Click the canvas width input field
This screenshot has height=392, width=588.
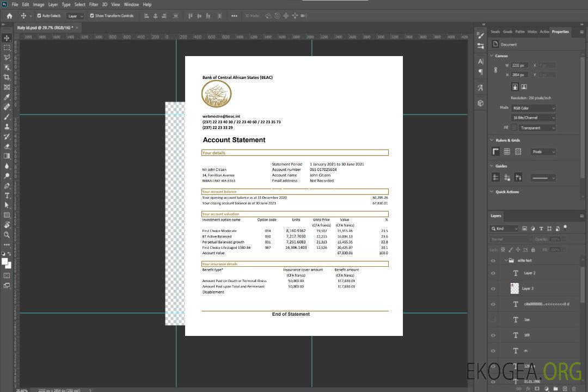(519, 65)
